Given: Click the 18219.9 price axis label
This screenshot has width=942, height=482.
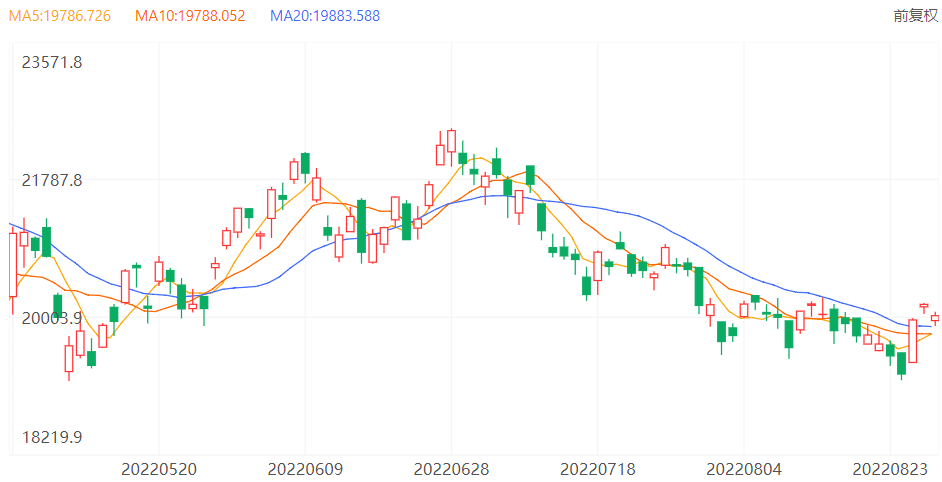Looking at the screenshot, I should tap(52, 437).
